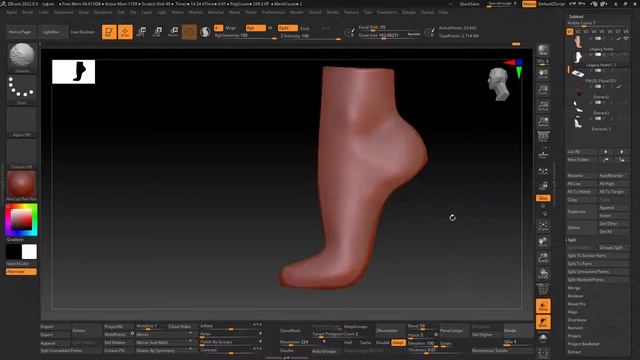This screenshot has width=640, height=360.
Task: Select the white main color swatch
Action: tap(29, 252)
